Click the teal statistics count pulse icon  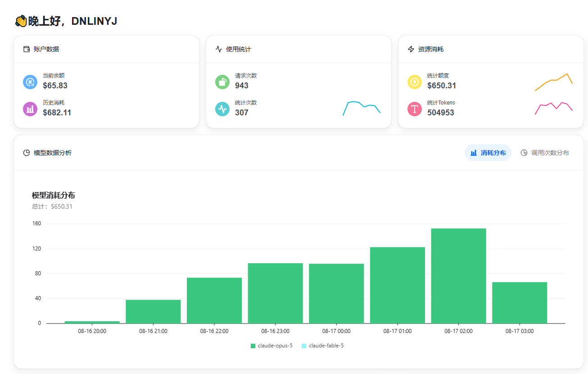point(222,109)
